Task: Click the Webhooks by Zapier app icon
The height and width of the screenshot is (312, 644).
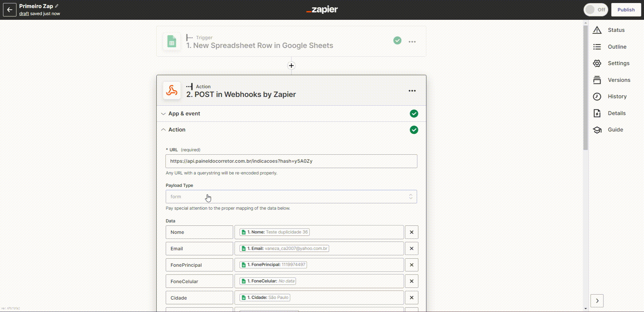Action: [x=172, y=91]
